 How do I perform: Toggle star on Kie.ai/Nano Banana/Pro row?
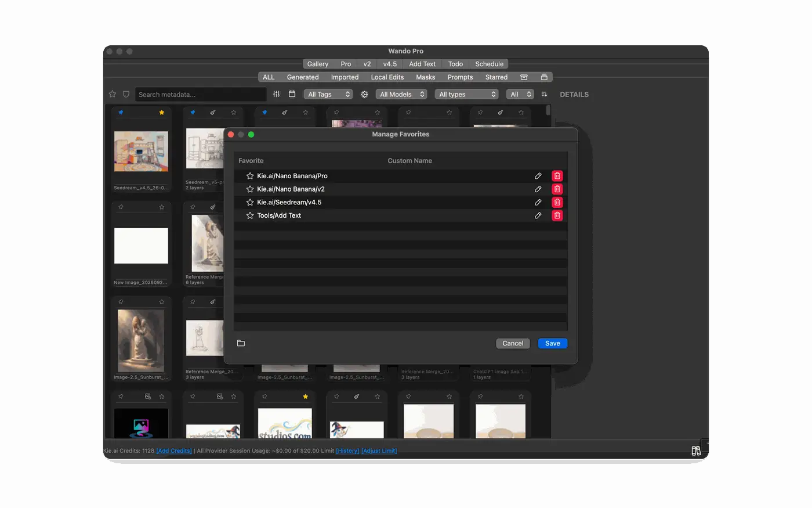pos(250,176)
